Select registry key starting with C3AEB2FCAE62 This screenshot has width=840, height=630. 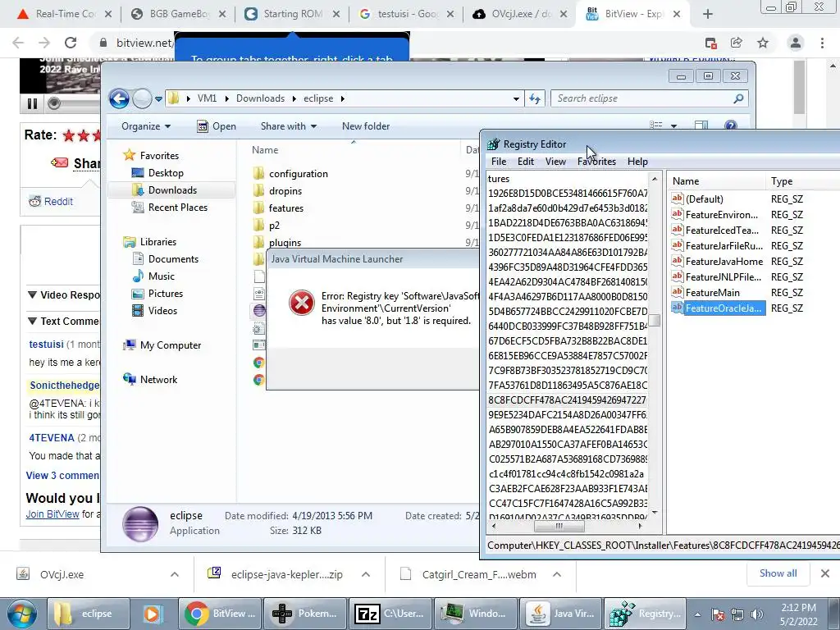568,489
